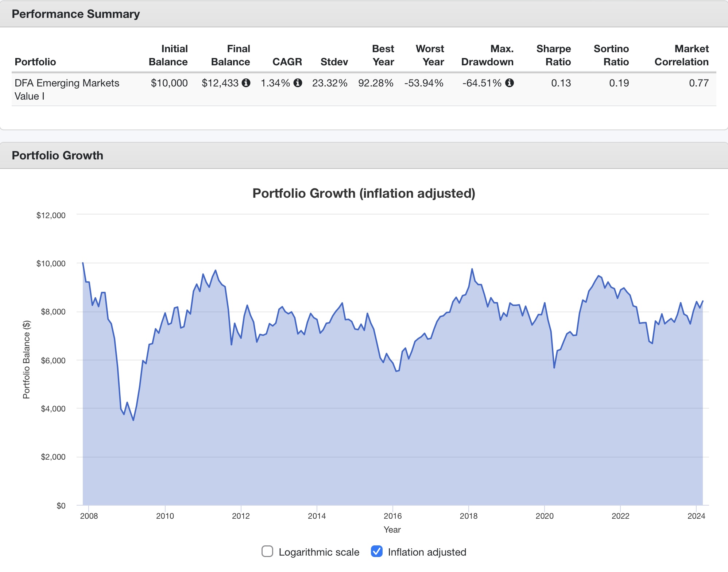Click info icon beside CAGR 1.34%
This screenshot has height=572, width=728.
pos(298,83)
